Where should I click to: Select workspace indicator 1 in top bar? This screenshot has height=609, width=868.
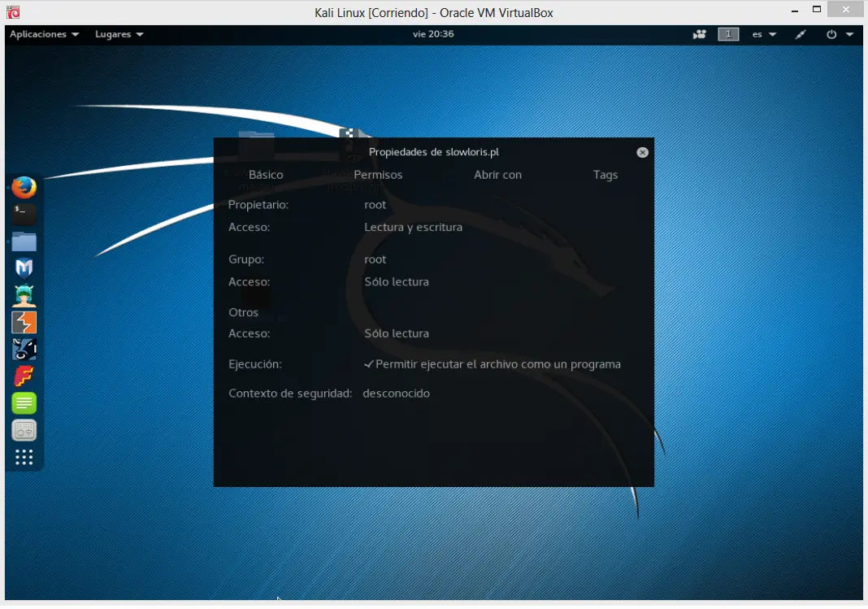click(728, 34)
